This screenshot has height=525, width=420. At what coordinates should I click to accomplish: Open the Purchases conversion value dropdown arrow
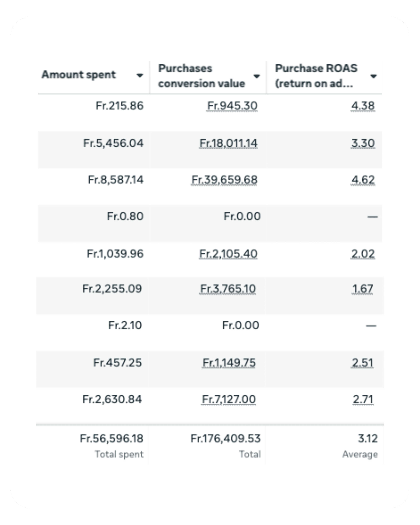point(256,76)
